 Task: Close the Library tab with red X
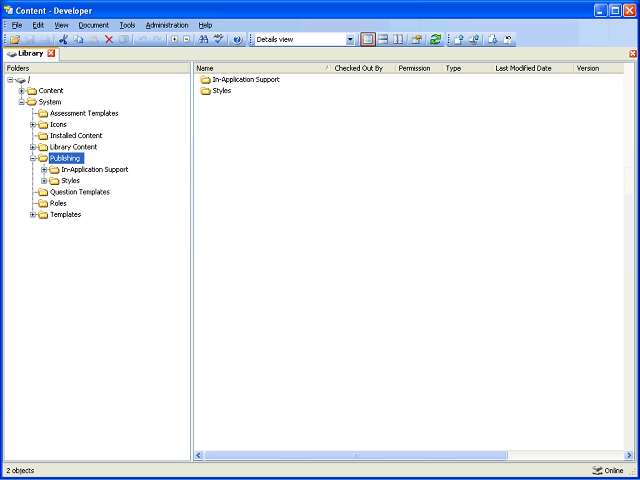[51, 53]
